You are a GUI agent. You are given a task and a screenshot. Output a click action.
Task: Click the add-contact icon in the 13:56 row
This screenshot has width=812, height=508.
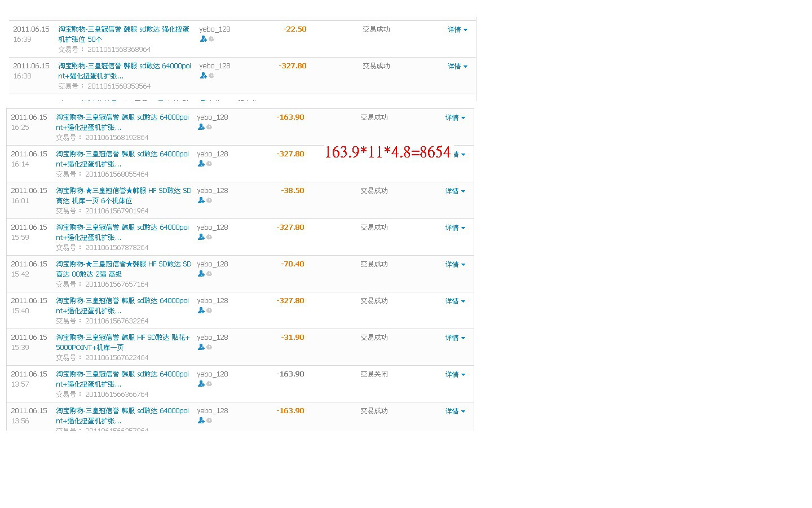point(201,421)
